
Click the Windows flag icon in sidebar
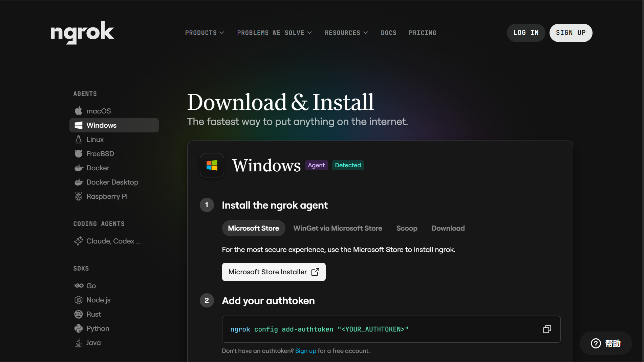(x=79, y=125)
